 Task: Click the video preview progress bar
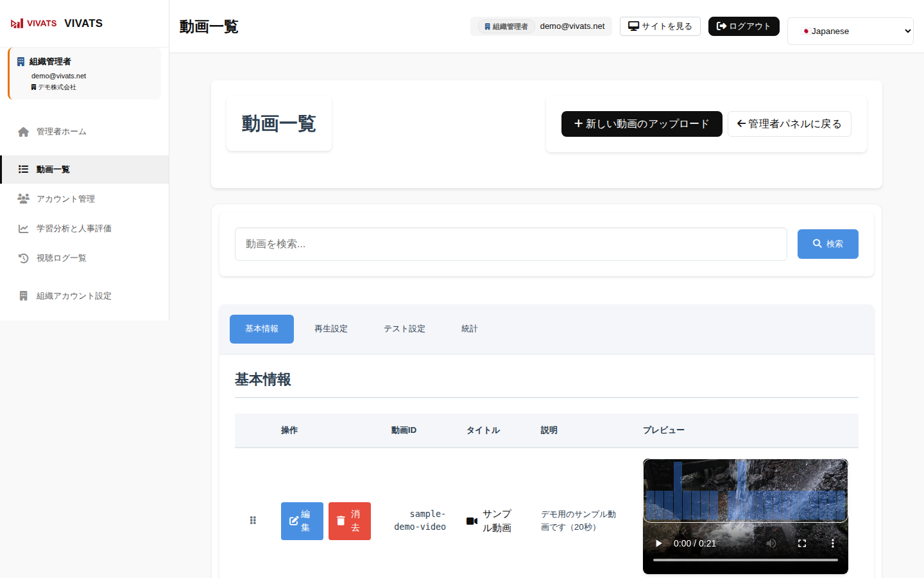[x=746, y=560]
